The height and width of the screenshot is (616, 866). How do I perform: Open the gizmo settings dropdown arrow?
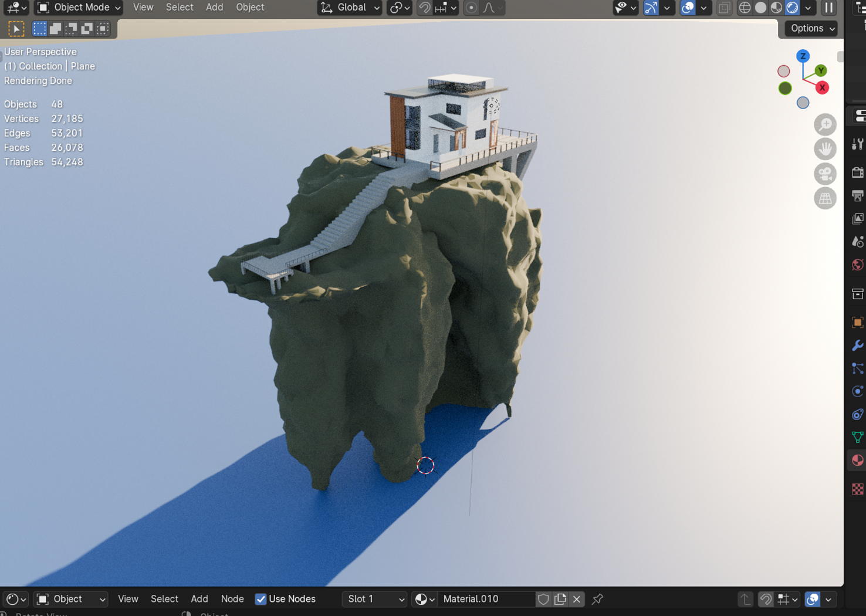(x=667, y=8)
